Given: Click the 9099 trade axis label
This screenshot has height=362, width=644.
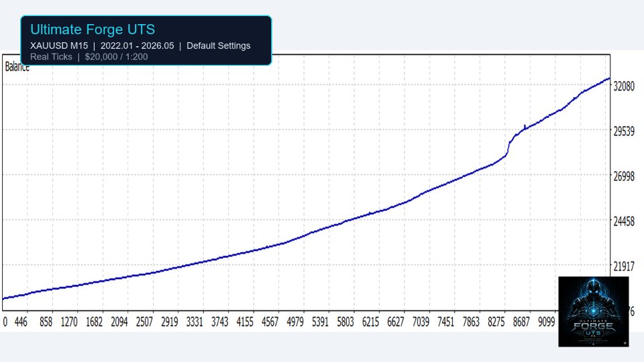Looking at the screenshot, I should tap(547, 322).
